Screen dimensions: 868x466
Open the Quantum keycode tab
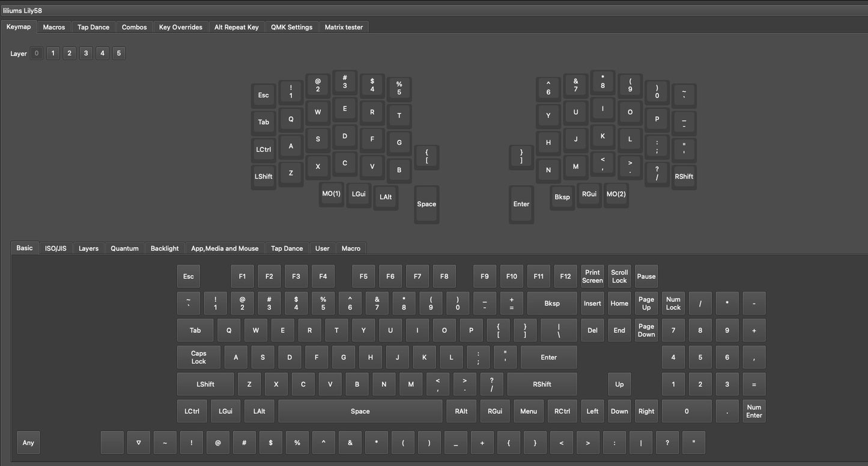tap(124, 248)
